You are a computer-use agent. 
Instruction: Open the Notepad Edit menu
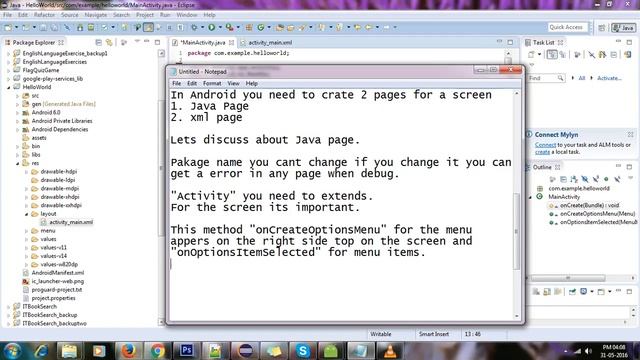click(x=192, y=83)
